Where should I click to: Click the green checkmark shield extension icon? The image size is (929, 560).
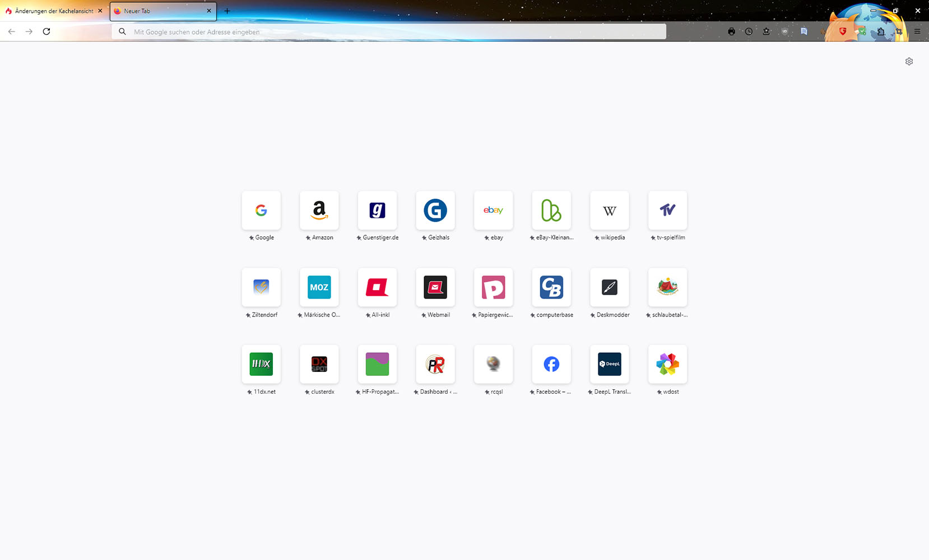pos(862,31)
